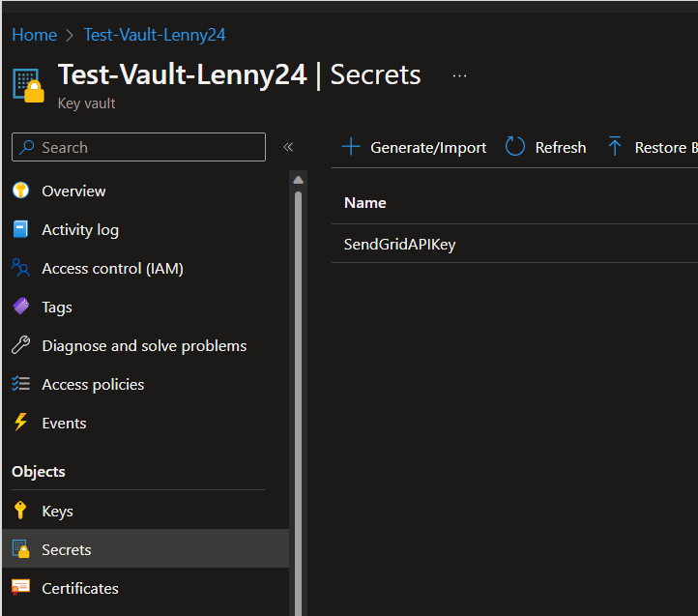Open Diagnose and solve problems

(146, 345)
